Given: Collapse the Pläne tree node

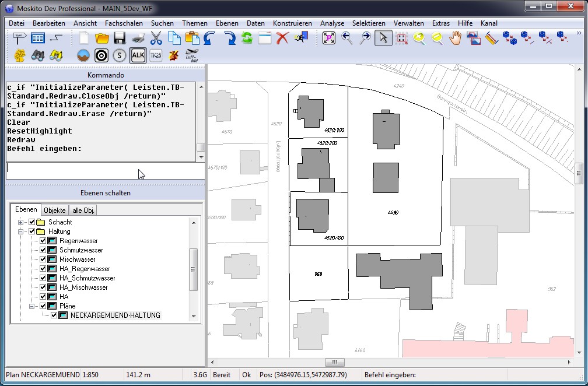Looking at the screenshot, I should [32, 306].
